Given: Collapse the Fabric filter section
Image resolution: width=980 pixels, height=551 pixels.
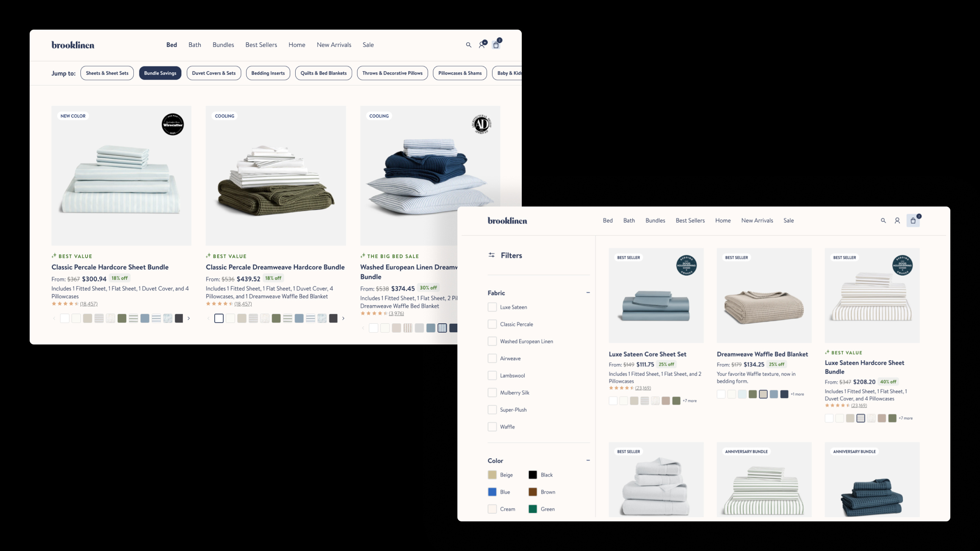Looking at the screenshot, I should coord(588,293).
